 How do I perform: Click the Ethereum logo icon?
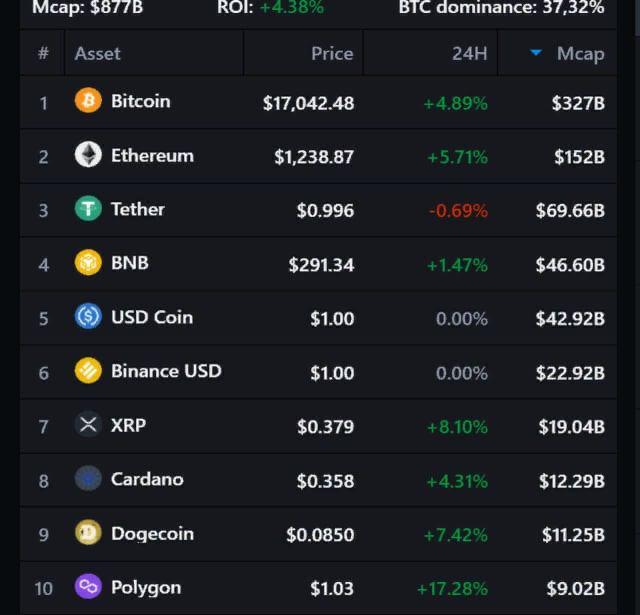coord(88,155)
